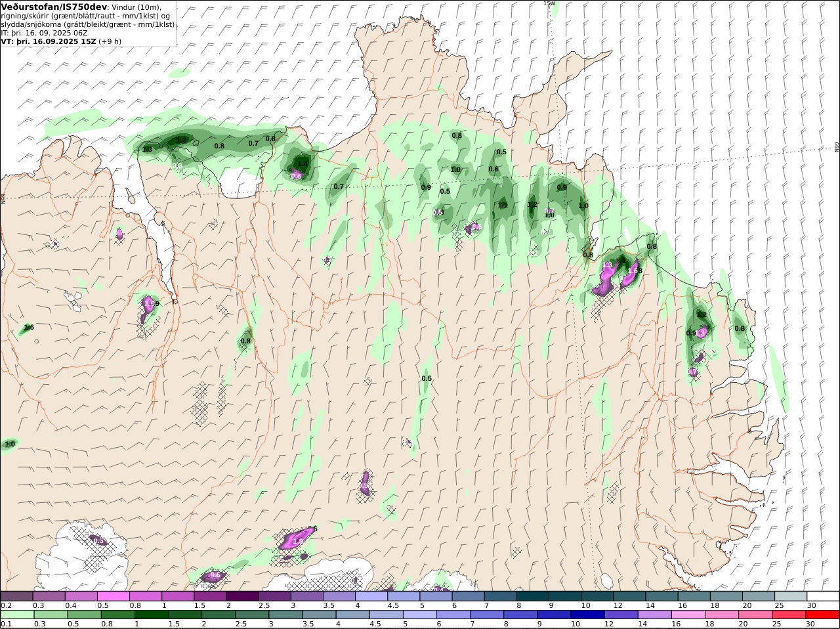Click the 1.4 precipitation value on the map
The image size is (840, 629).
303,164
